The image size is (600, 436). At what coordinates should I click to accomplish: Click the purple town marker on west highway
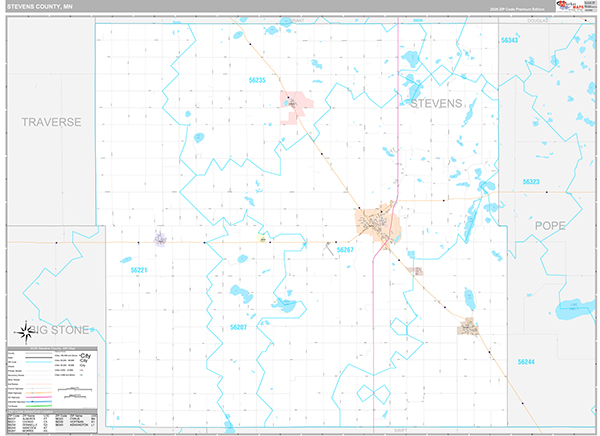tap(160, 238)
